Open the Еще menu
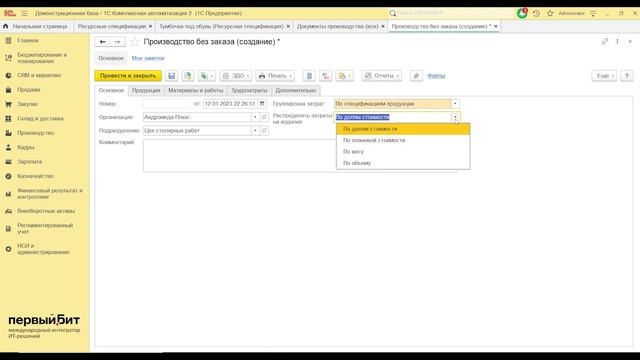Viewport: 640px width, 360px height. 604,76
